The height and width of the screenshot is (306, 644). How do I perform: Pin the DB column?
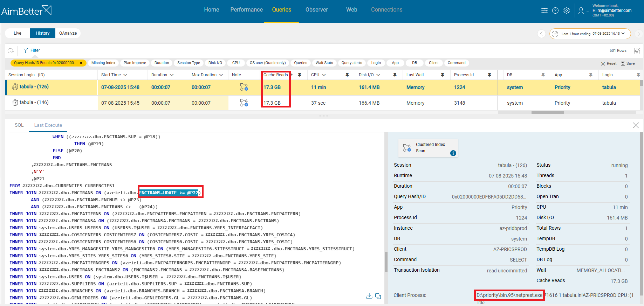coord(543,75)
